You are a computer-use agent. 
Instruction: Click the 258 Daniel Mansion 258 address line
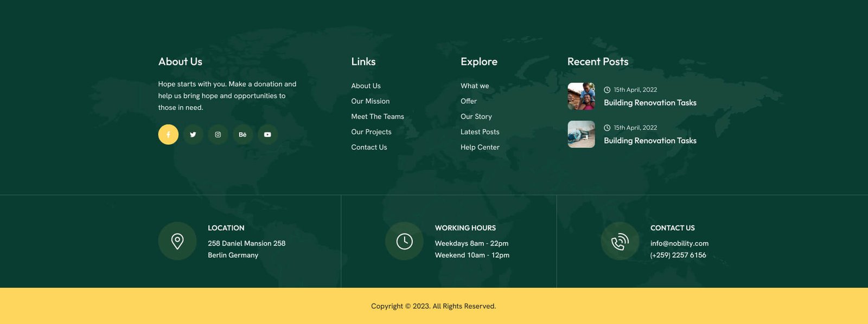[x=246, y=243]
